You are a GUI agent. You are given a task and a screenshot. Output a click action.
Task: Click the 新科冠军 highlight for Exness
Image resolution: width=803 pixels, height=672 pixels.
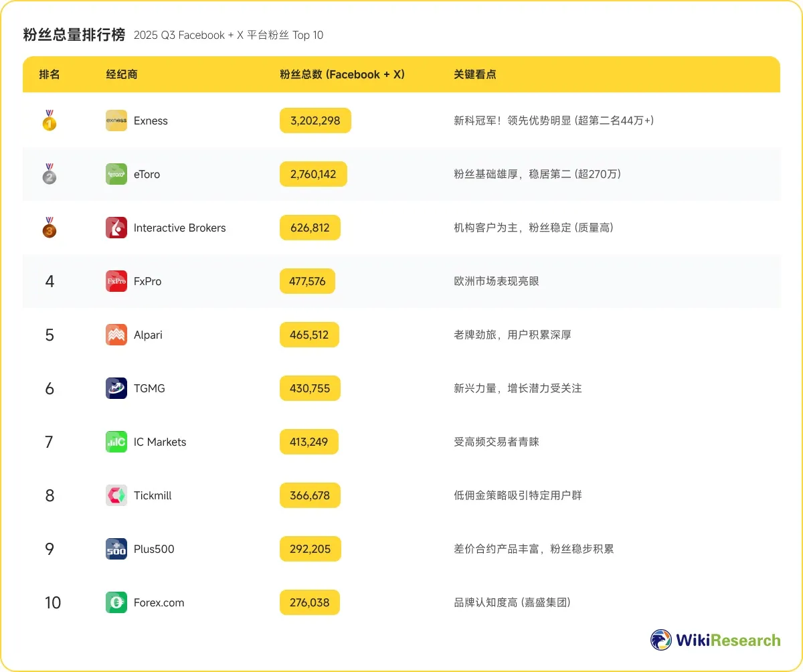coord(554,120)
